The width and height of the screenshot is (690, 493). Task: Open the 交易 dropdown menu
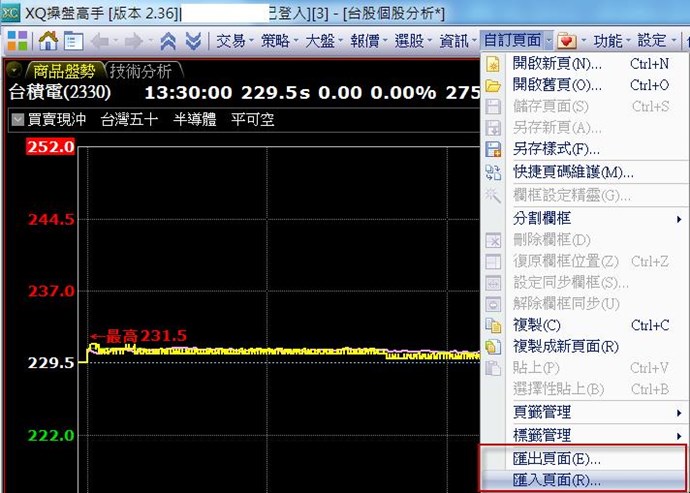(x=236, y=41)
